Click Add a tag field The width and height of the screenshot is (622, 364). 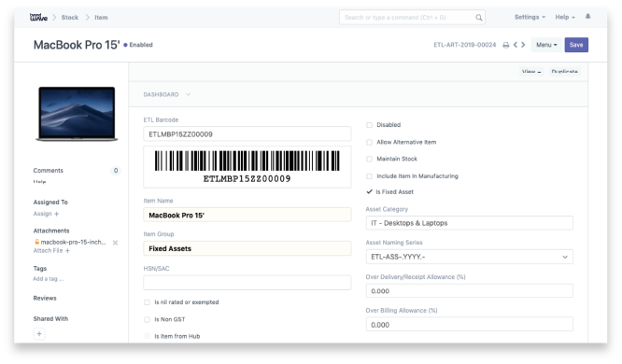tap(49, 279)
